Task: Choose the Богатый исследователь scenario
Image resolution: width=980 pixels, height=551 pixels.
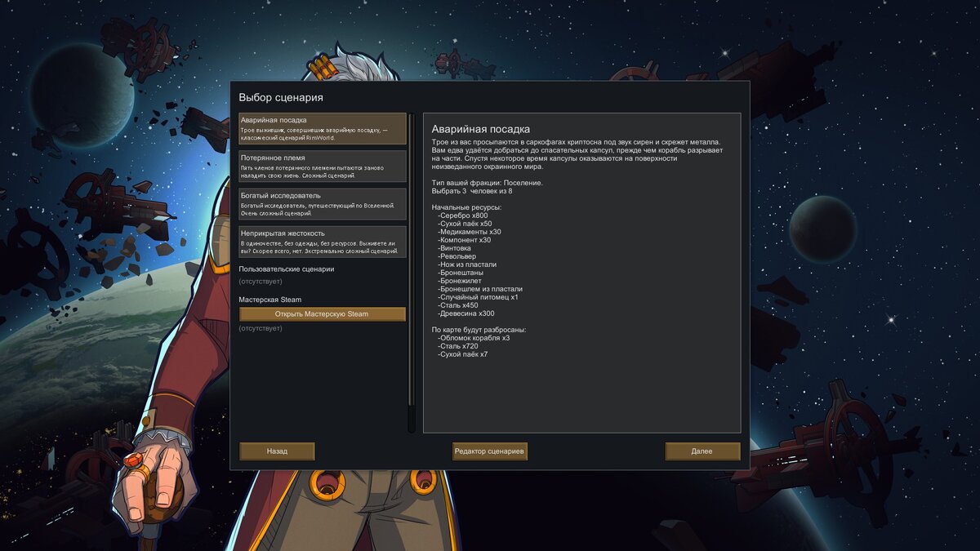Action: [x=323, y=204]
